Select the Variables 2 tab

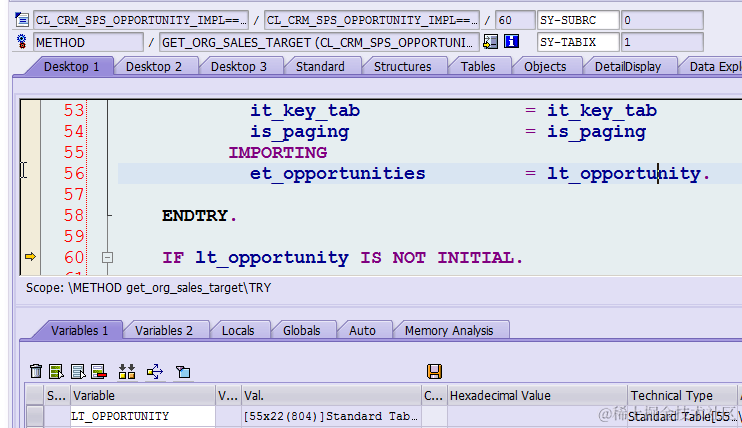[x=164, y=330]
